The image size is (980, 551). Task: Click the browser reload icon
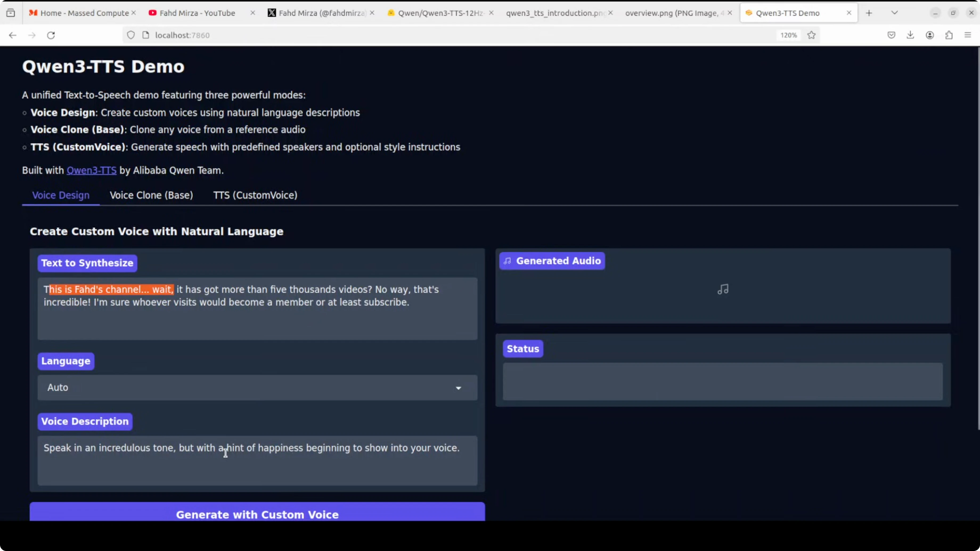[x=51, y=35]
